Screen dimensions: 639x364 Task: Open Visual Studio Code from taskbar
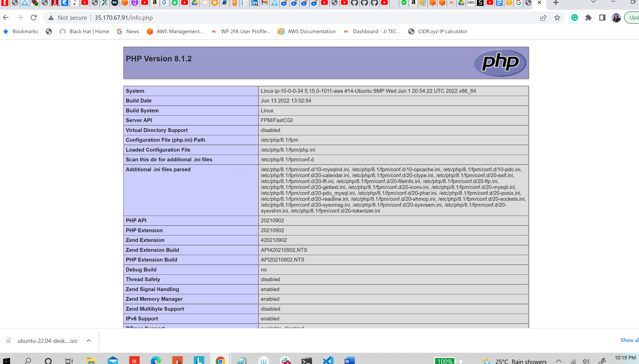coord(328,360)
